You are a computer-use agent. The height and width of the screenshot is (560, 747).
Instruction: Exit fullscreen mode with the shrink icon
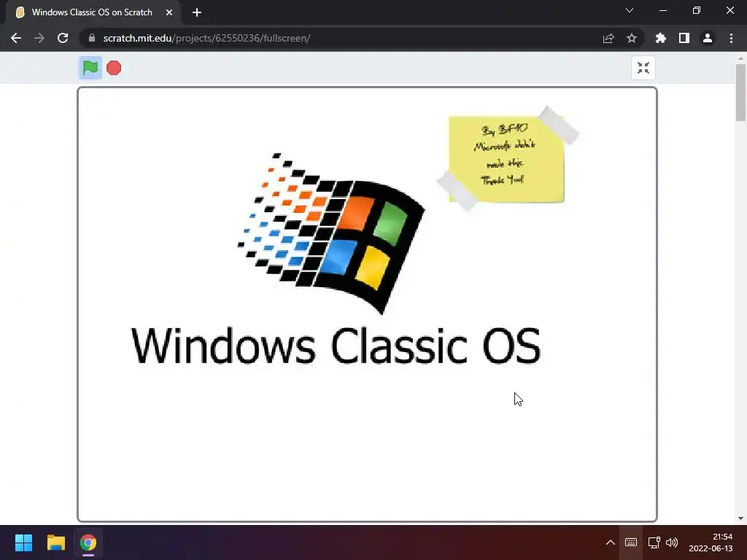click(643, 68)
